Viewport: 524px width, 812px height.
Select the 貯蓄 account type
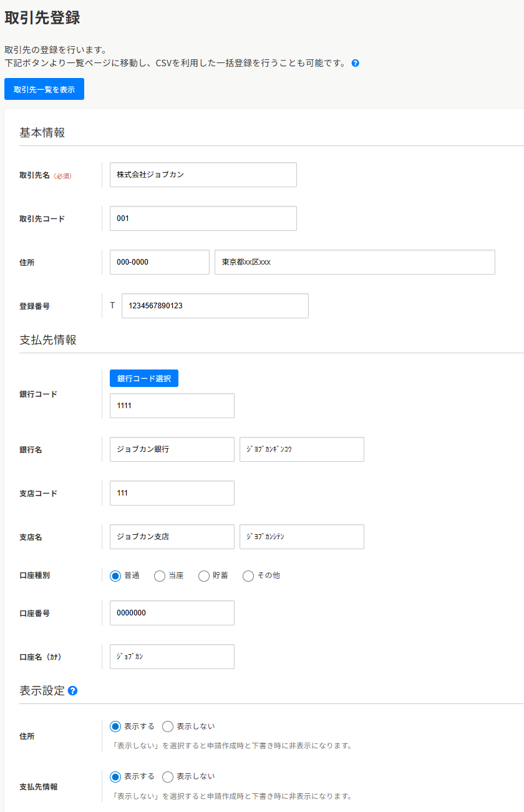(203, 575)
